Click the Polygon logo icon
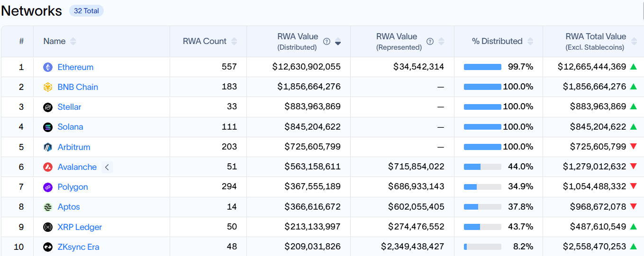This screenshot has height=256, width=644. click(x=48, y=187)
